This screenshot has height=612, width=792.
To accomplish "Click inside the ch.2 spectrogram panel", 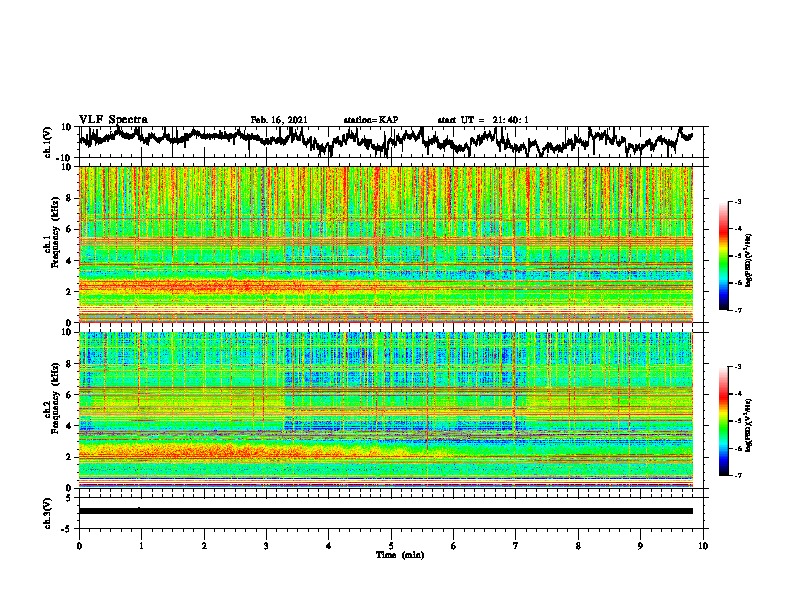I will click(x=386, y=410).
